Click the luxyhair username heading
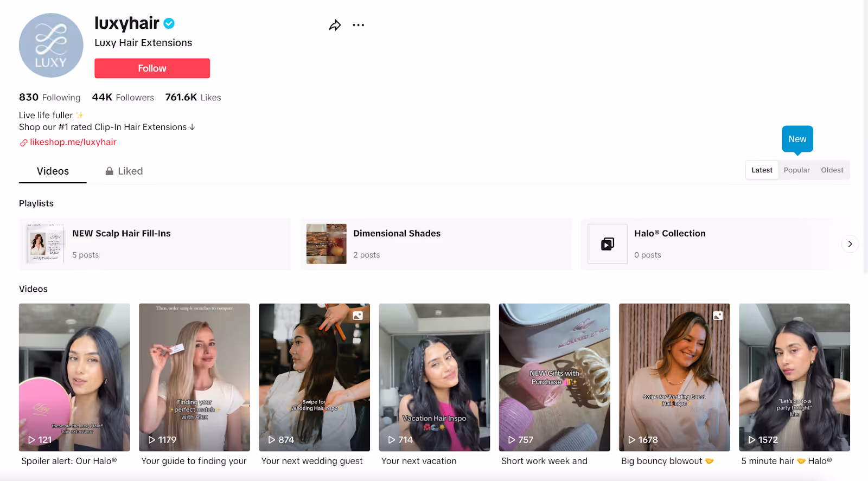 click(x=127, y=23)
